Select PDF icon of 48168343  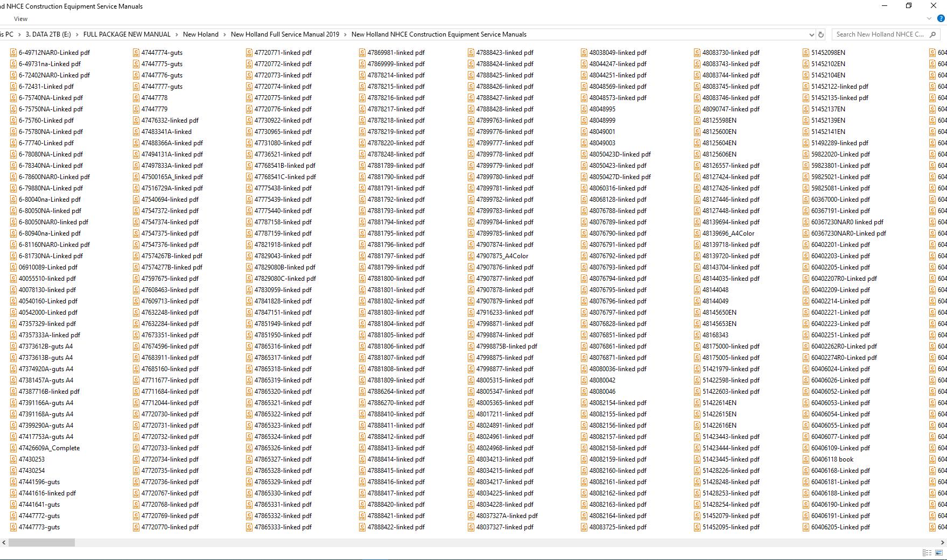click(697, 335)
